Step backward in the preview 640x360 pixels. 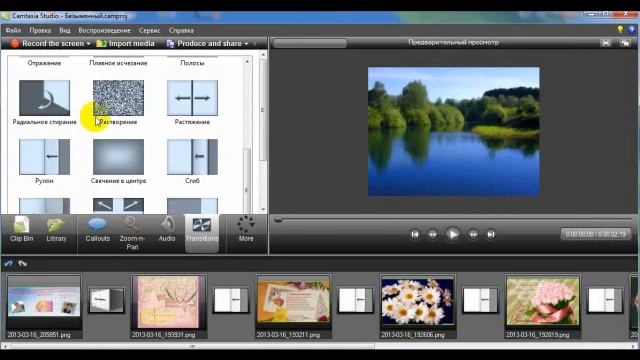(x=432, y=234)
